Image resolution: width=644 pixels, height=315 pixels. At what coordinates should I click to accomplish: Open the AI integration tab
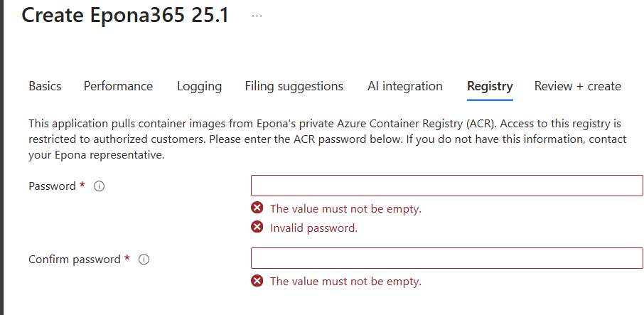(404, 86)
